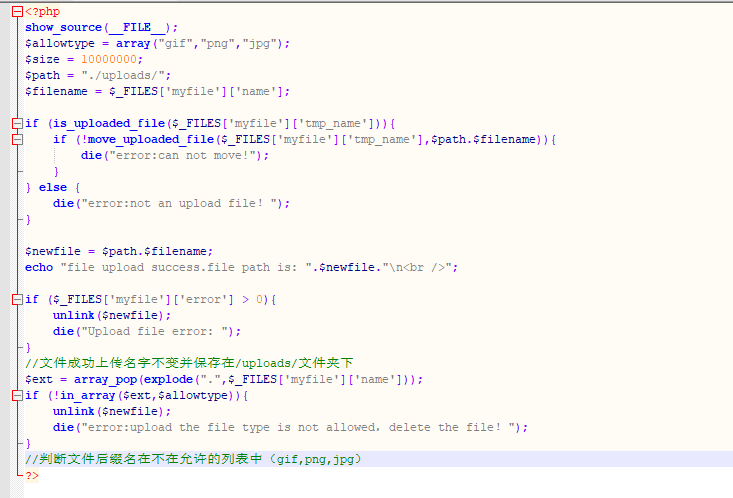Click the $path.$filename argument in move_uploaded_file
Screen dimensions: 733x498
[x=483, y=139]
